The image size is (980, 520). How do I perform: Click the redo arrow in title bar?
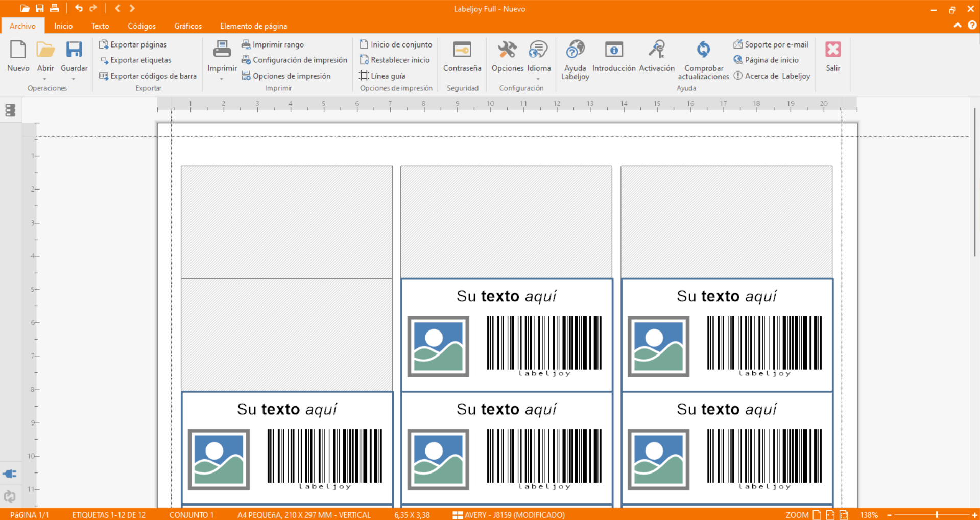coord(93,8)
